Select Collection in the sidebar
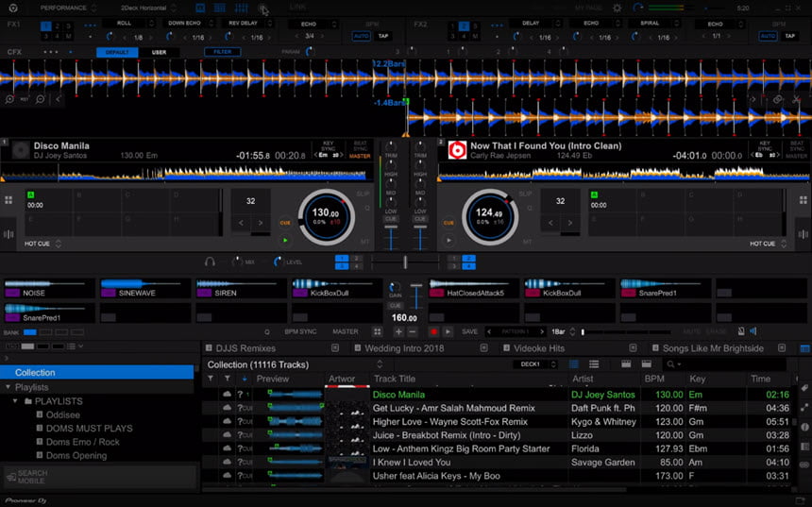Screen dimensions: 812x507 coord(97,372)
